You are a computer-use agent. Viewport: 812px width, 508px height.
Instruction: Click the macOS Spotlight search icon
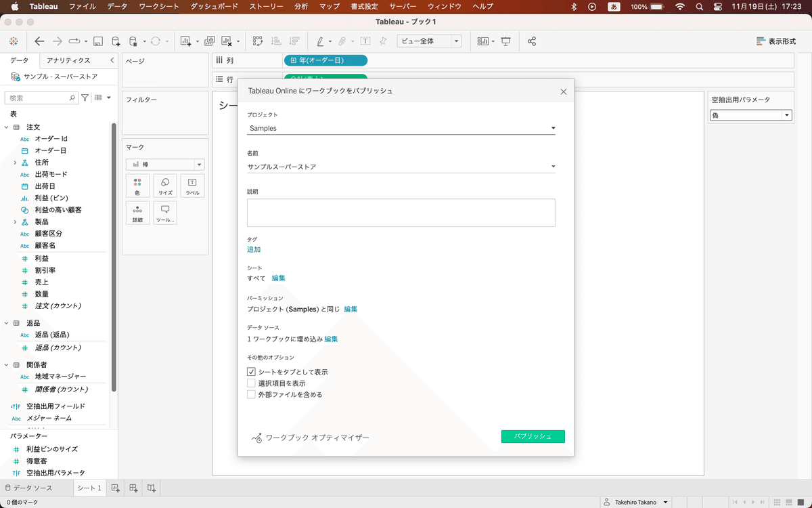pyautogui.click(x=700, y=6)
